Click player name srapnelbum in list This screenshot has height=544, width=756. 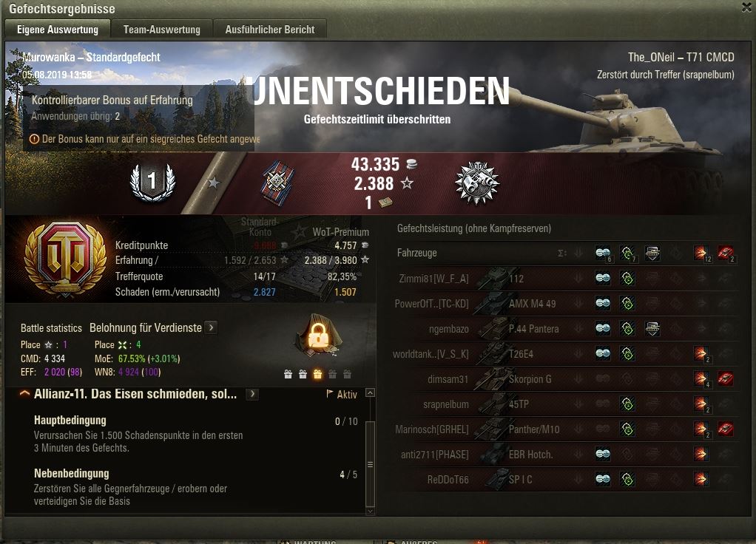pos(446,404)
